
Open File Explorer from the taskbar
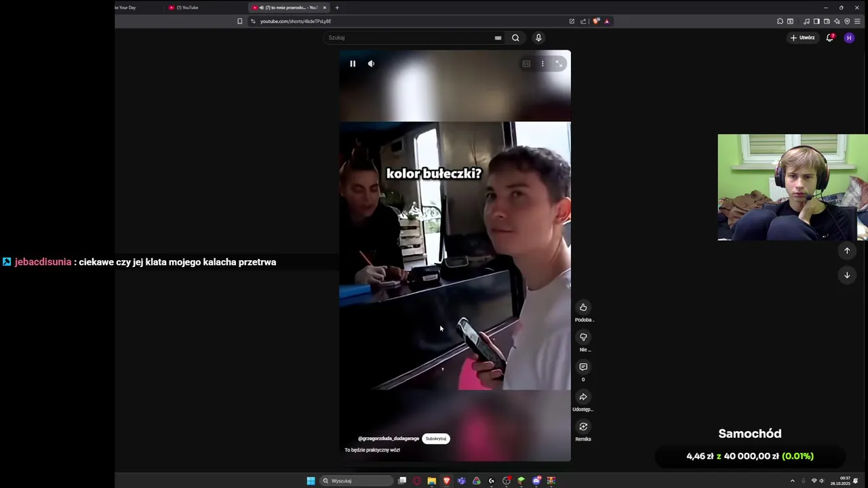point(431,481)
